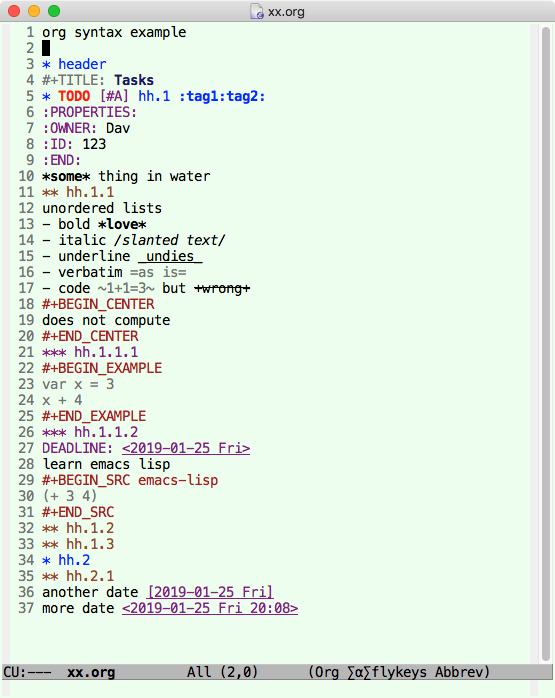The width and height of the screenshot is (555, 698).
Task: Click the '#+END_EXAMPLE' line
Action: point(94,417)
